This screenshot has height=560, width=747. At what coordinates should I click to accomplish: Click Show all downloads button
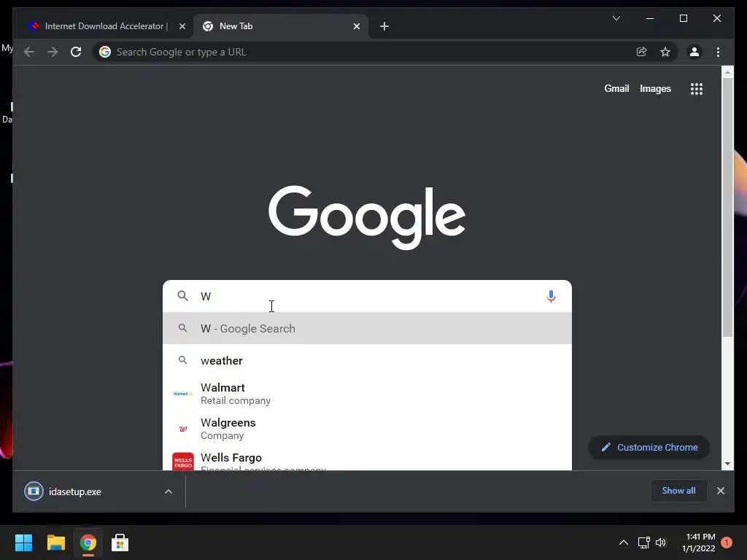[x=678, y=491]
